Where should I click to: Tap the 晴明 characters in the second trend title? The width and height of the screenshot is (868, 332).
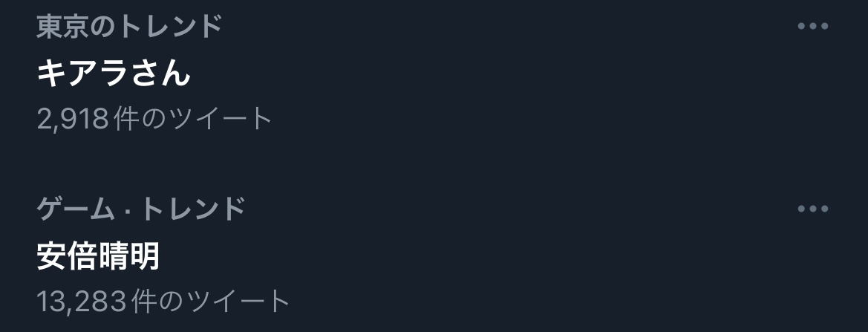pos(129,256)
